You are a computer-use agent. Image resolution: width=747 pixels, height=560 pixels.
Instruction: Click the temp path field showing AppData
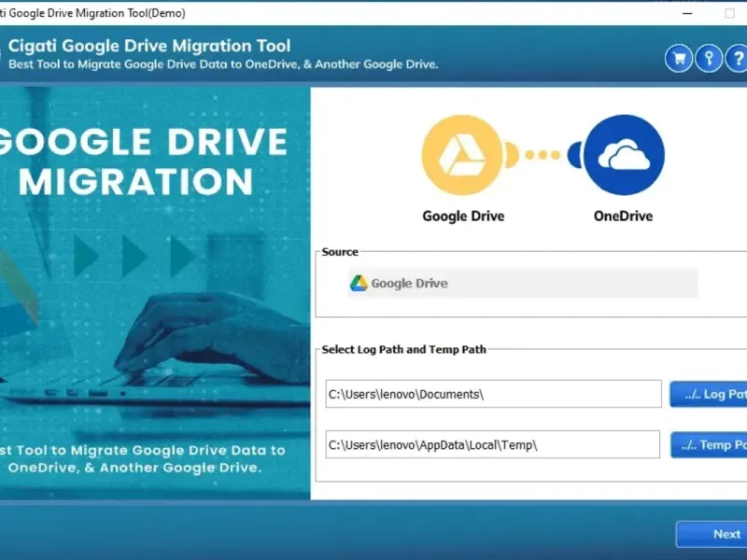point(493,445)
